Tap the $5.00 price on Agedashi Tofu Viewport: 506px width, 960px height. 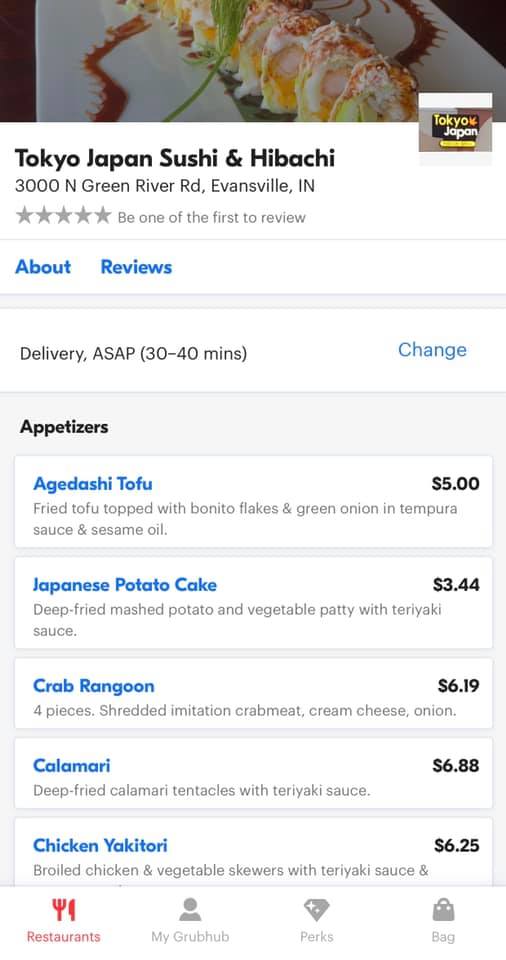(455, 484)
